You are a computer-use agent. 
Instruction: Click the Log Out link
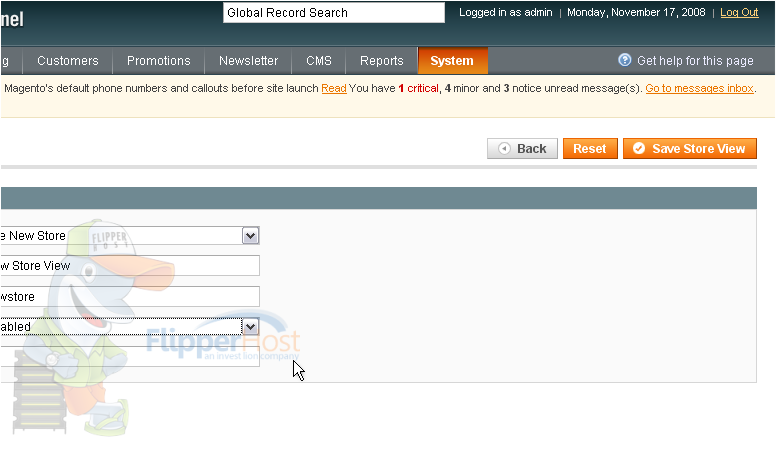[739, 12]
